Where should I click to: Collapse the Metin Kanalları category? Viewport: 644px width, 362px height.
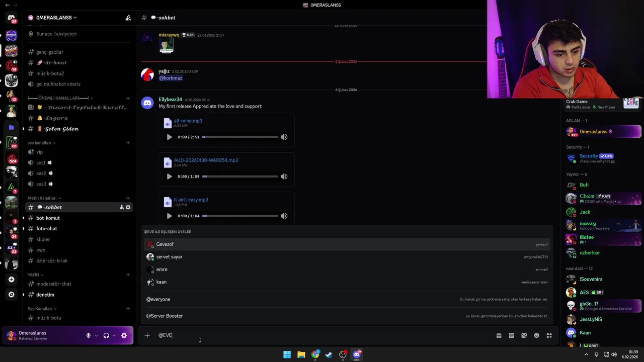click(44, 198)
